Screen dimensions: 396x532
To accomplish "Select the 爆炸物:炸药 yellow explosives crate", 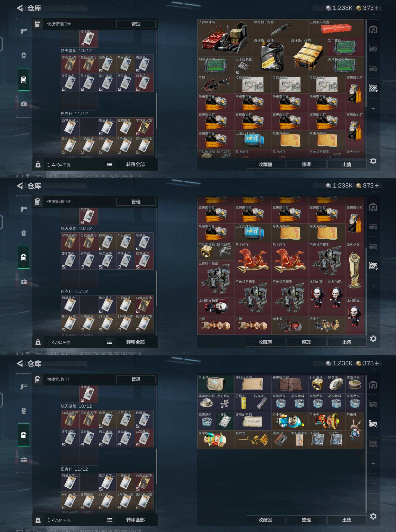I will [x=308, y=57].
